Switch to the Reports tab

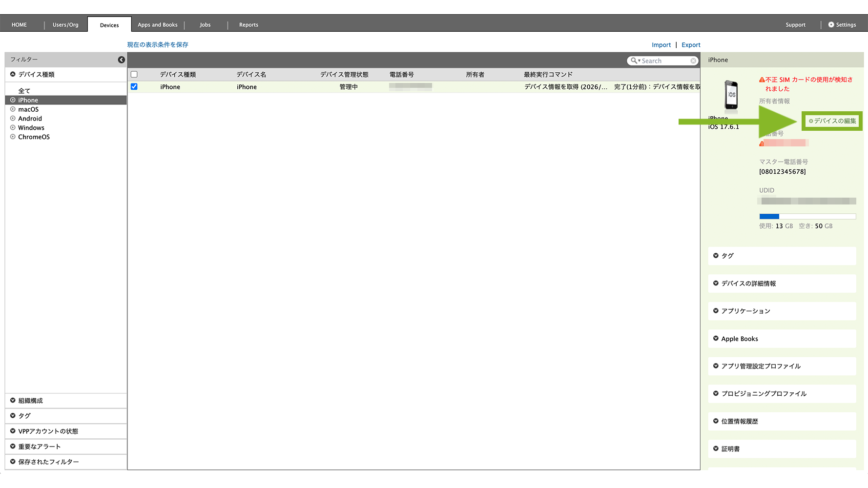[x=248, y=24]
